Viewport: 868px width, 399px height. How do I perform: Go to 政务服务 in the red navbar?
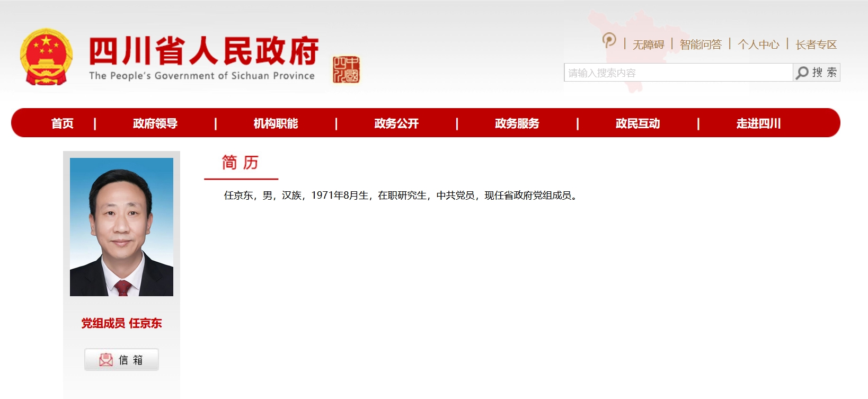coord(517,123)
